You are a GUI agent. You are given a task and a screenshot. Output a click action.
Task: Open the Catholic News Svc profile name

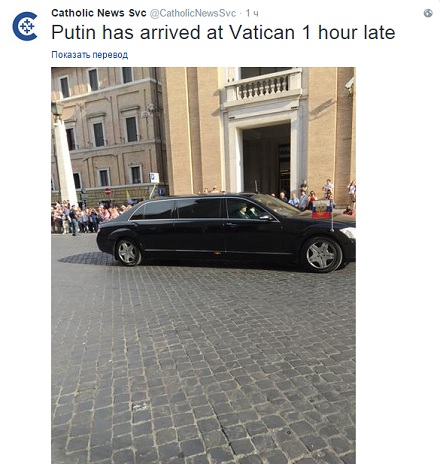click(99, 13)
